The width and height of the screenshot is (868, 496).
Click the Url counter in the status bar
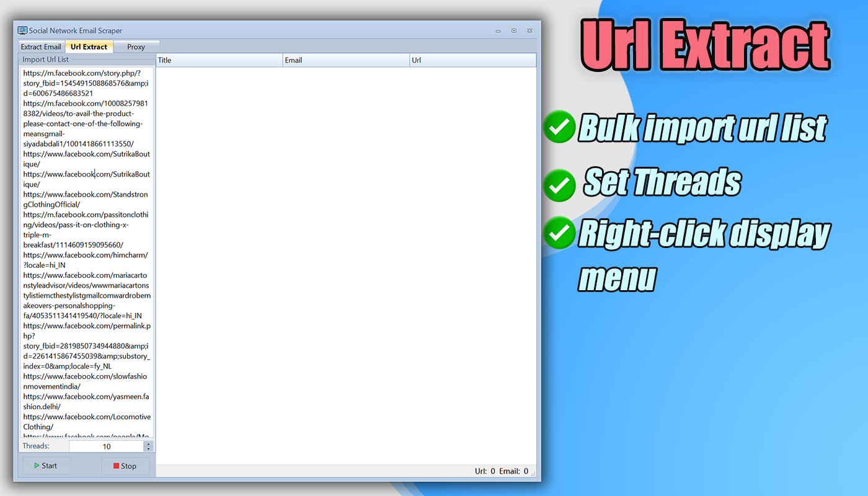pos(485,471)
